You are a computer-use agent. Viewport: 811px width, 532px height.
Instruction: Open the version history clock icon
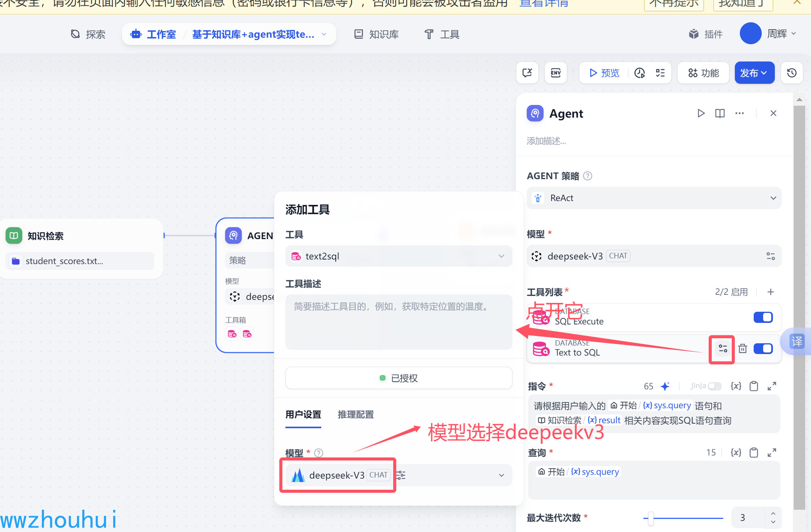click(x=791, y=73)
